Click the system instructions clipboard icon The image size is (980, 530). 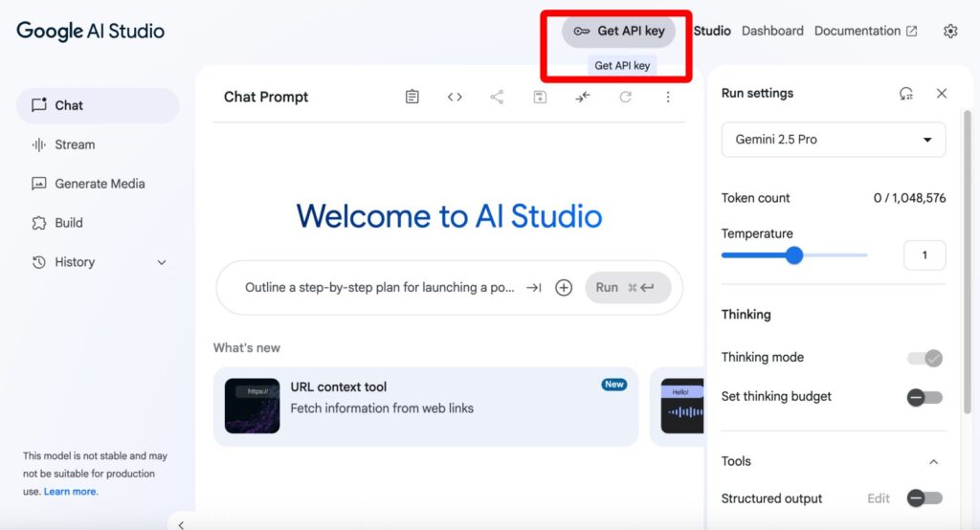pyautogui.click(x=412, y=97)
